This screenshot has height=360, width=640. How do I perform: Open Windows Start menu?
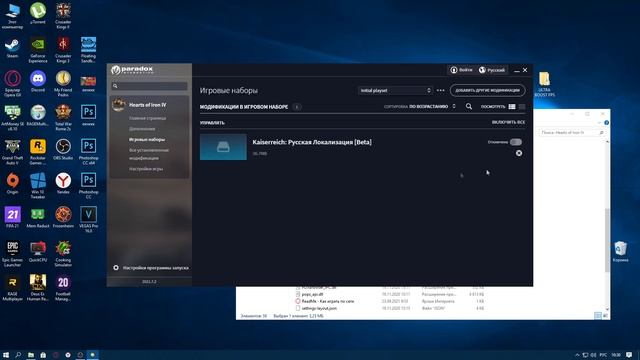[x=6, y=355]
